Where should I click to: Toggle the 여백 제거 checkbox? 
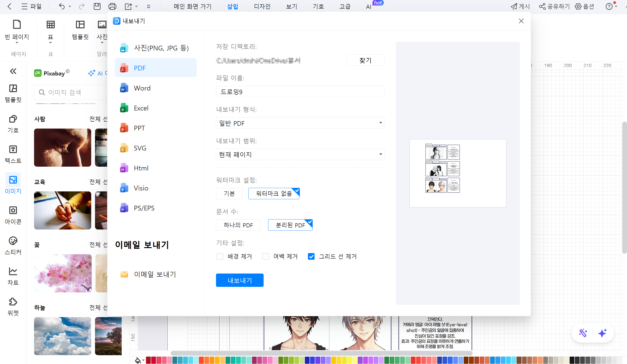[266, 256]
